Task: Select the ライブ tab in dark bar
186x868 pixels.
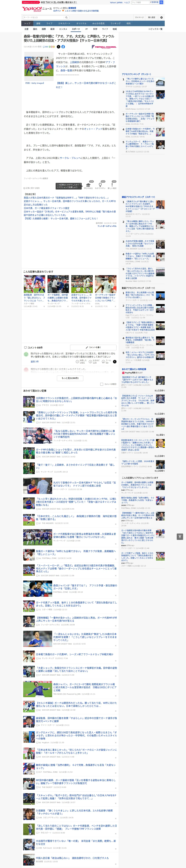Action: (49, 24)
